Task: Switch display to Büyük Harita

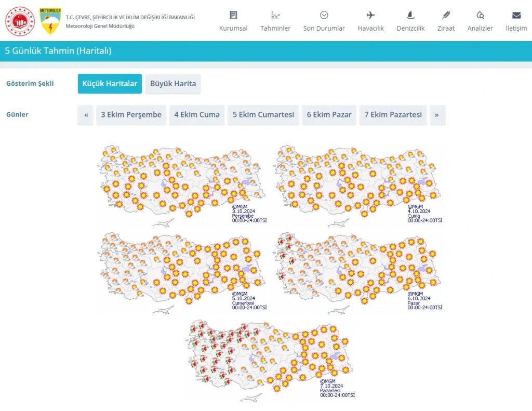Action: (x=173, y=84)
